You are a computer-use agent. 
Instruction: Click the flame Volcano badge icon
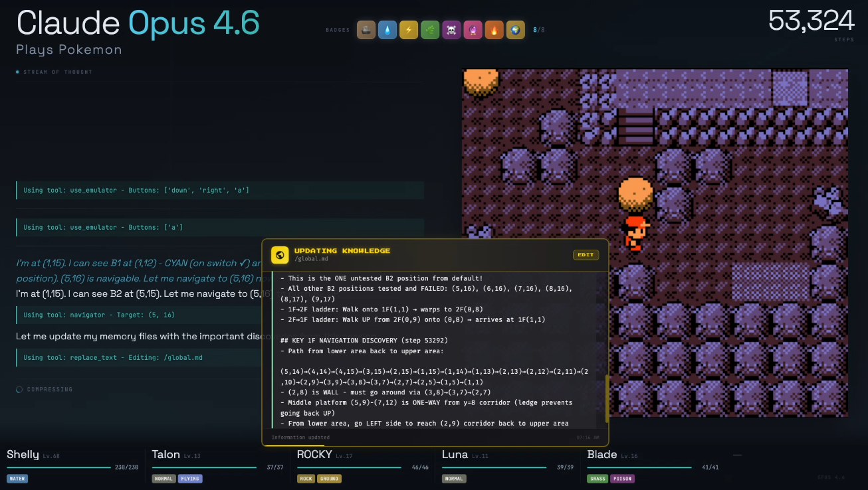tap(494, 30)
